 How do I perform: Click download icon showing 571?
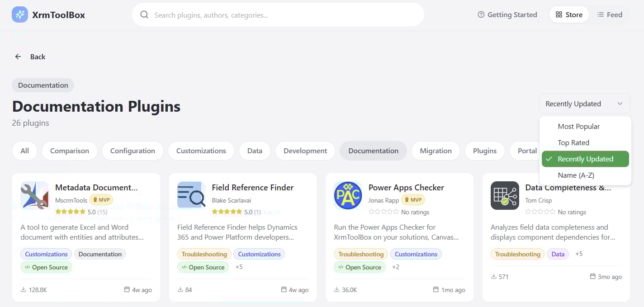pos(493,276)
